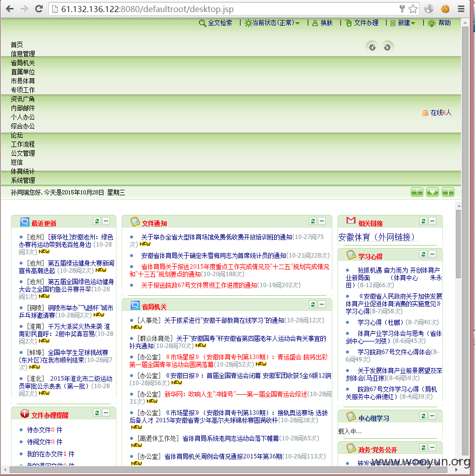
Task: Collapse the 最近更新 panel
Action: coord(106,221)
